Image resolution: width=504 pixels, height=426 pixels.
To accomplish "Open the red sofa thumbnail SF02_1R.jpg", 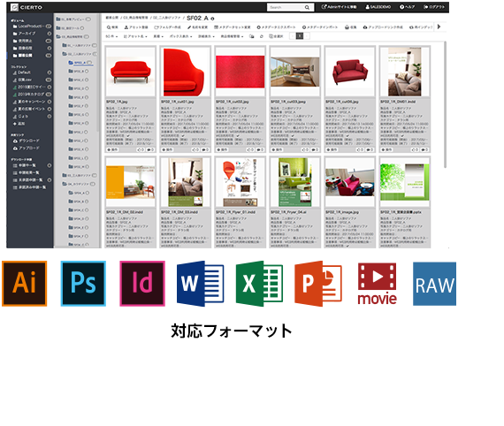I will [x=130, y=72].
